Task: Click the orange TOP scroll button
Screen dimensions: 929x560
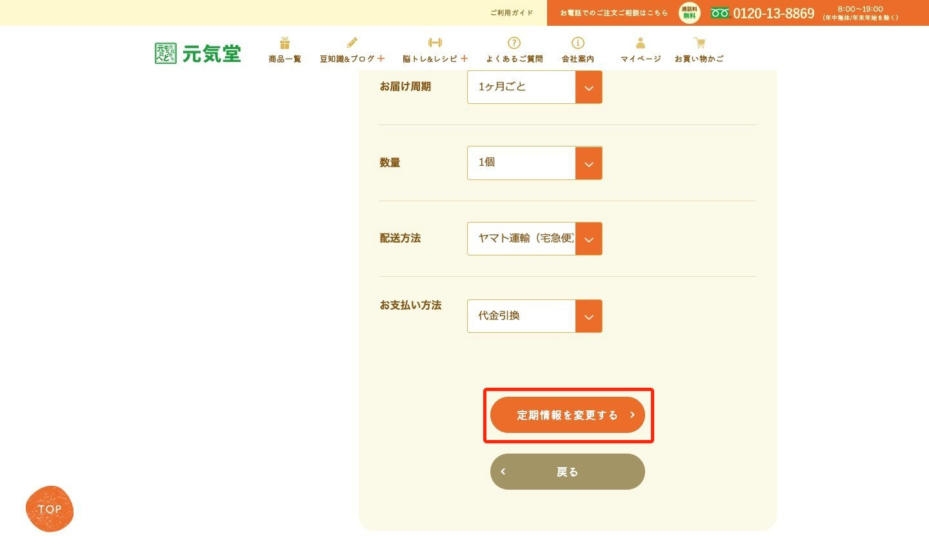Action: coord(50,509)
